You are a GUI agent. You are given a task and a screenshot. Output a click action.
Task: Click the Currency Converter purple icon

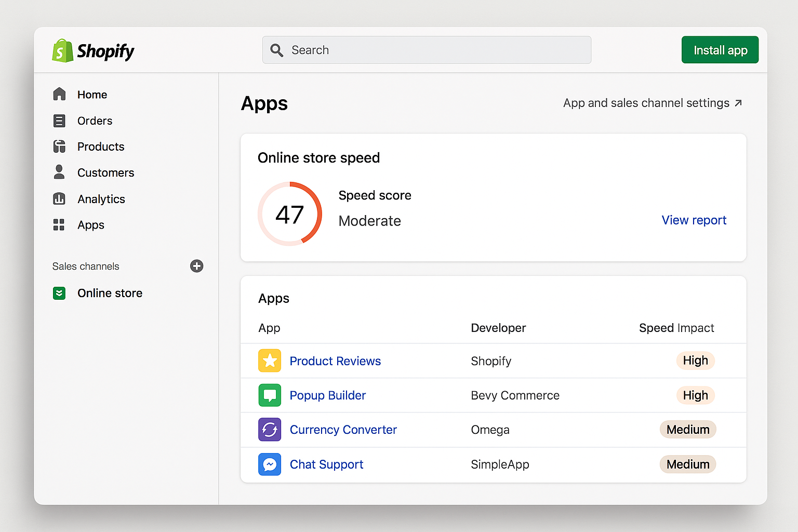270,430
